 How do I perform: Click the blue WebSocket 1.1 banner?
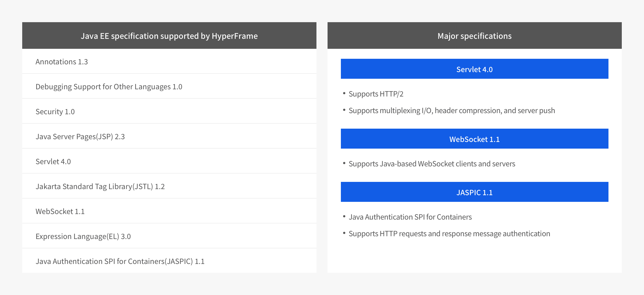tap(474, 139)
